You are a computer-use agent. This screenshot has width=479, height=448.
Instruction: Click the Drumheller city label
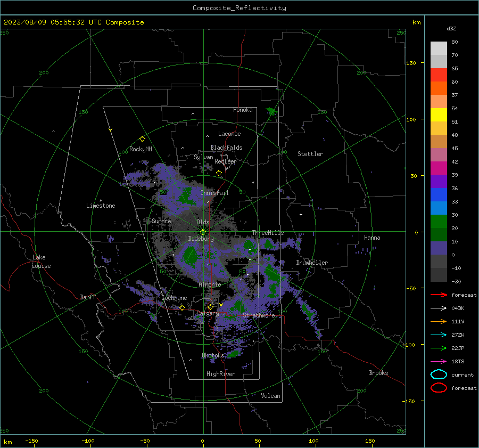point(312,263)
